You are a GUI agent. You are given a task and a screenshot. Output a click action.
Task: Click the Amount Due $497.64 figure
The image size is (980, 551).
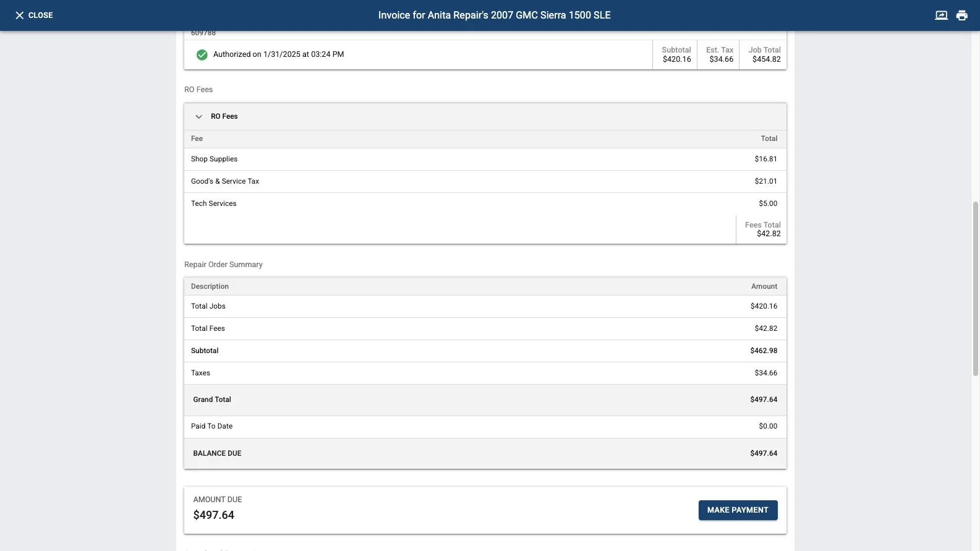pos(213,515)
